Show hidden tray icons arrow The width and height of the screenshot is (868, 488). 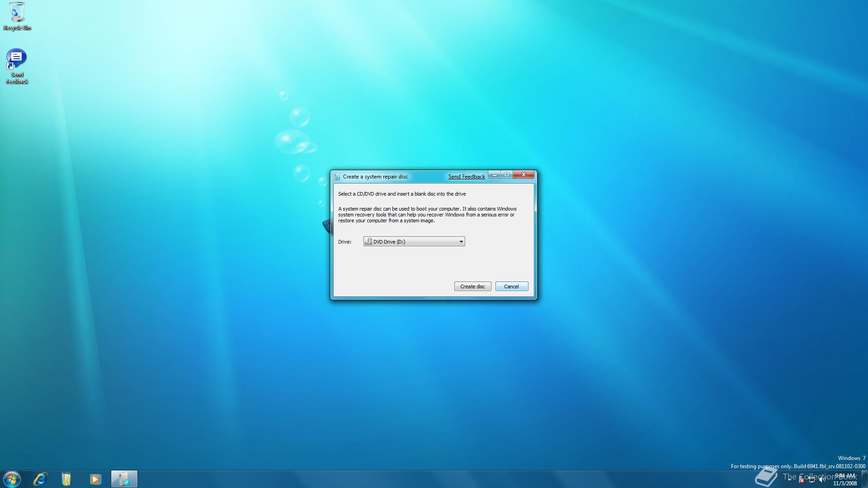pyautogui.click(x=789, y=479)
